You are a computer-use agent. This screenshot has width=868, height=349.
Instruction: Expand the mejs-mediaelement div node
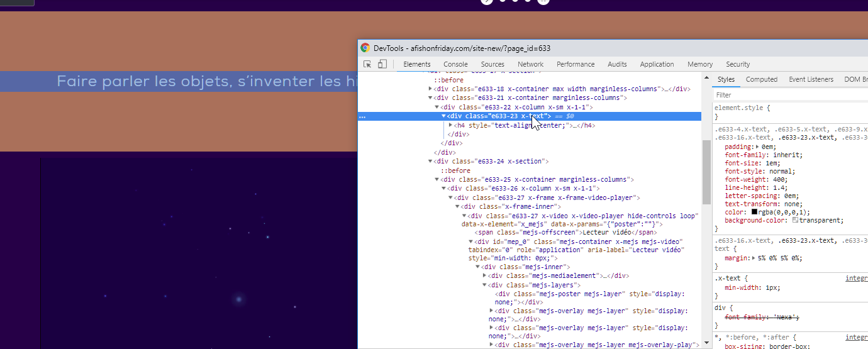tap(484, 275)
